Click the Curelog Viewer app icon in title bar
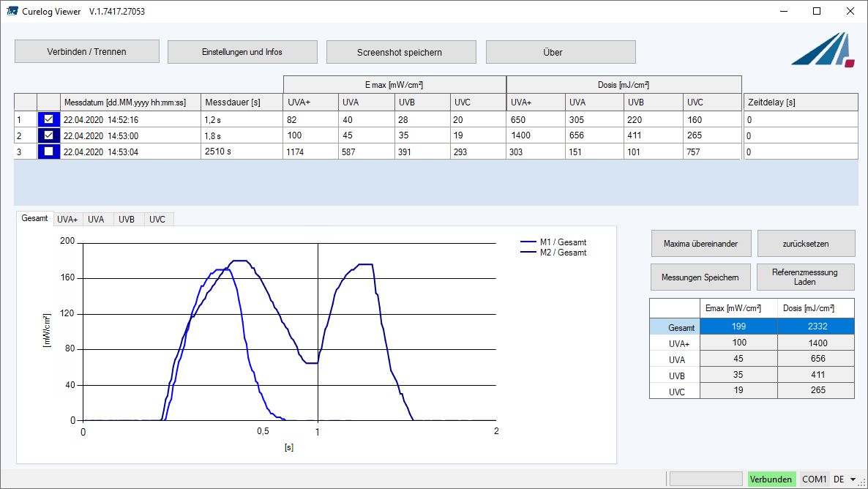The height and width of the screenshot is (489, 868). [x=12, y=11]
